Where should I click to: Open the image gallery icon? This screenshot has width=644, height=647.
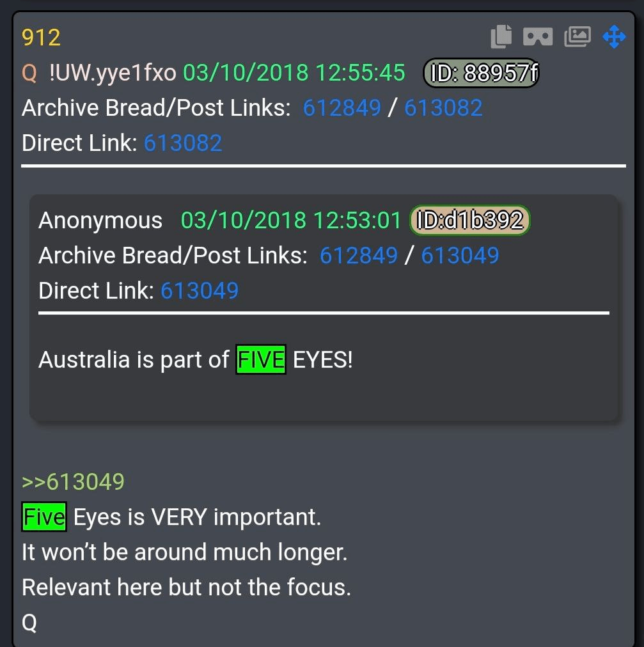(577, 36)
